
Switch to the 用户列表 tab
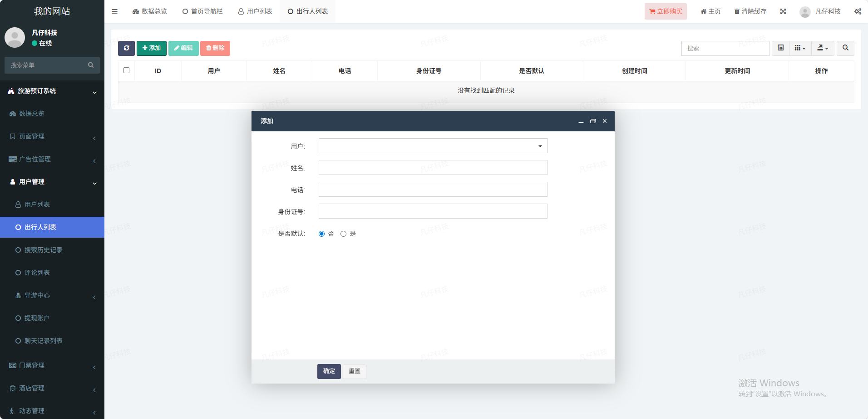255,11
